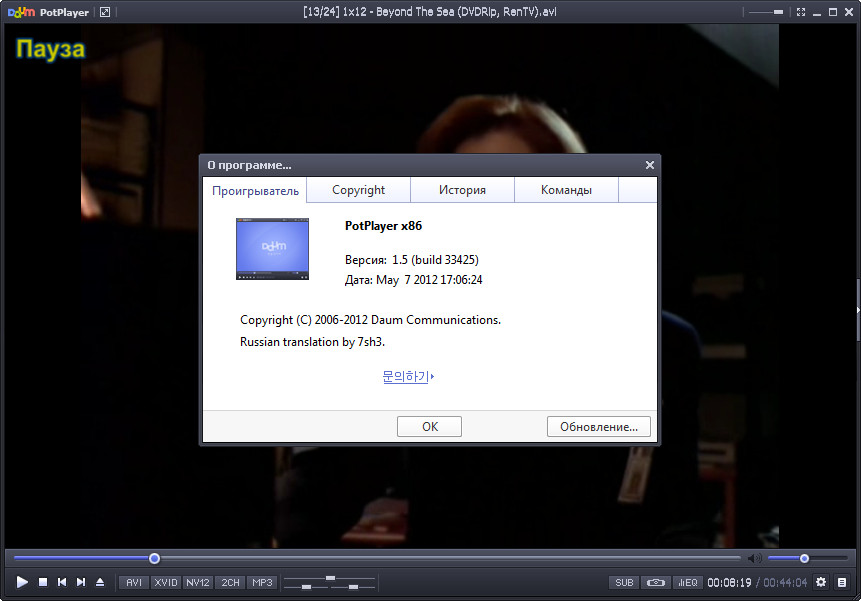Skip to the next file
Viewport: 861px width, 601px height.
tap(81, 582)
